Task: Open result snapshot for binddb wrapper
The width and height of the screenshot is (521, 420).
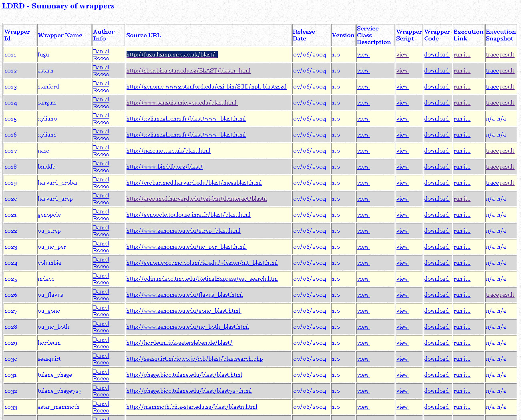Action: click(507, 167)
